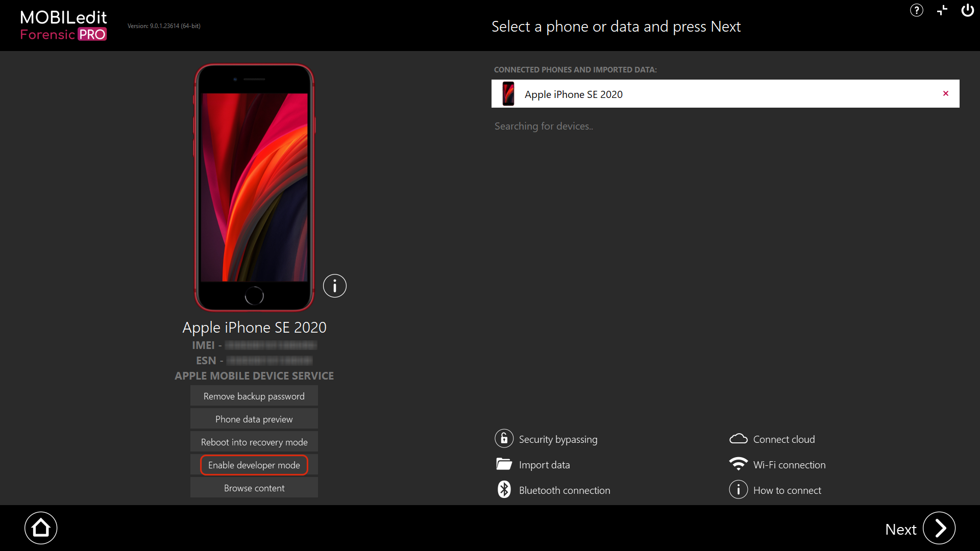Open Phone data preview
This screenshot has height=551, width=980.
coord(254,419)
